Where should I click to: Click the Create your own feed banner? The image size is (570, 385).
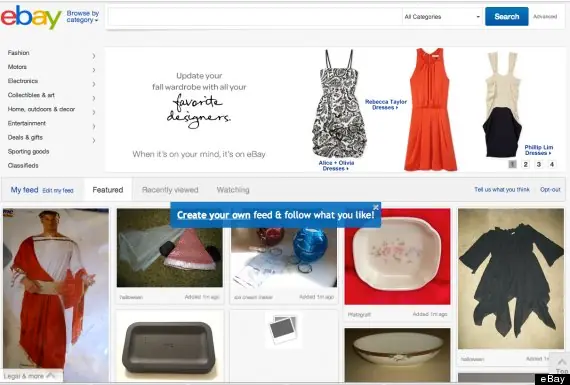pyautogui.click(x=276, y=215)
